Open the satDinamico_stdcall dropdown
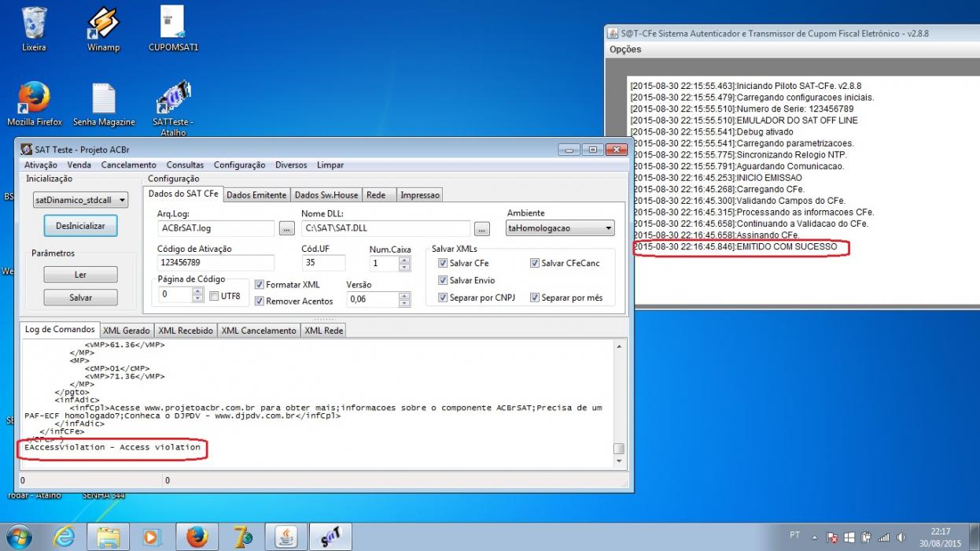980x551 pixels. [80, 201]
